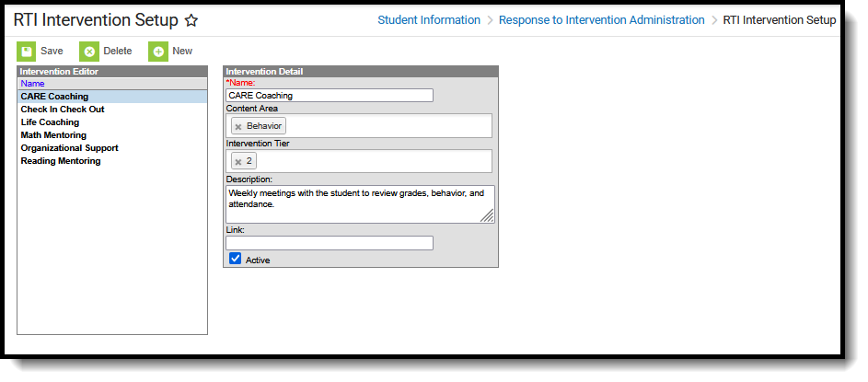Click the green New plus icon
Image resolution: width=868 pixels, height=382 pixels.
(x=157, y=52)
